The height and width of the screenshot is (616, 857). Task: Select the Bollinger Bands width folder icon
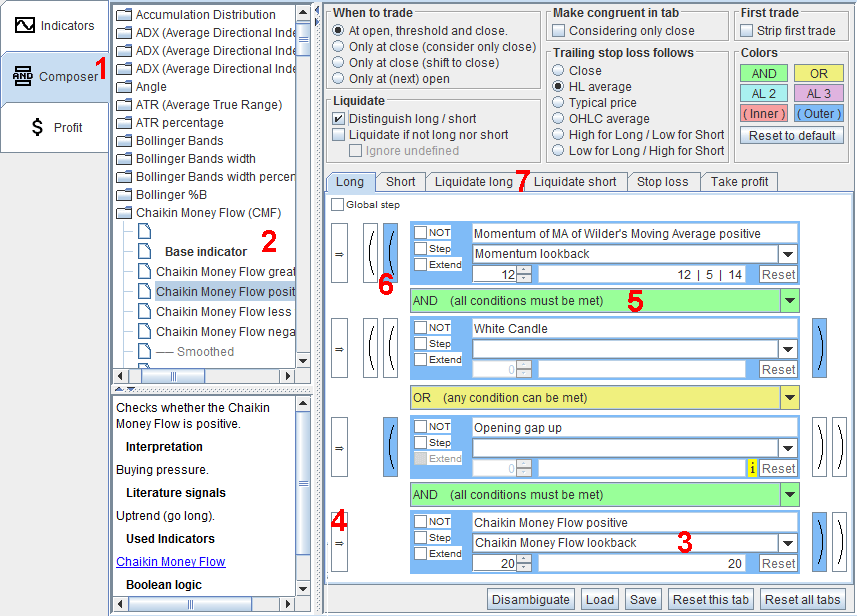125,159
